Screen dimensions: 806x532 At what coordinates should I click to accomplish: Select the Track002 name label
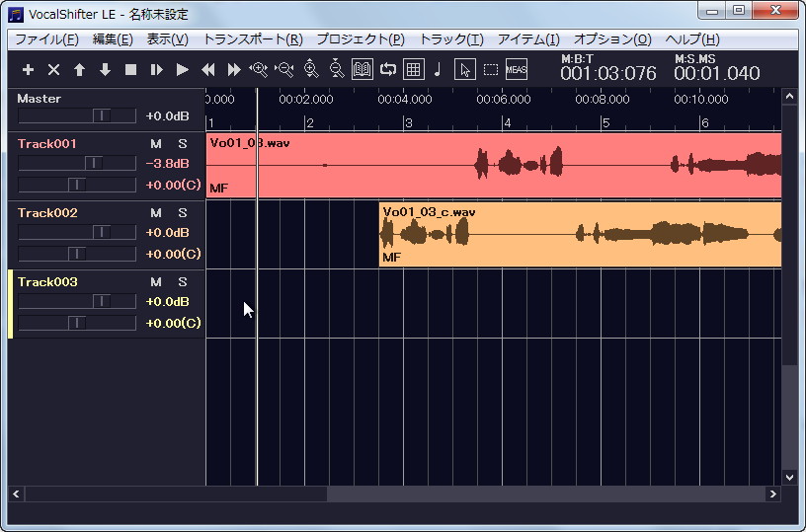[x=47, y=213]
